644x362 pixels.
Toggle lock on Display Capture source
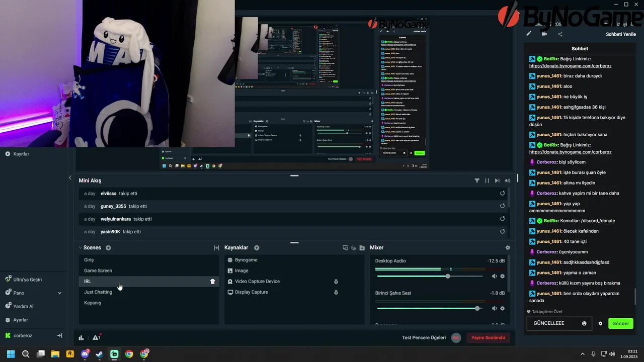pyautogui.click(x=336, y=292)
